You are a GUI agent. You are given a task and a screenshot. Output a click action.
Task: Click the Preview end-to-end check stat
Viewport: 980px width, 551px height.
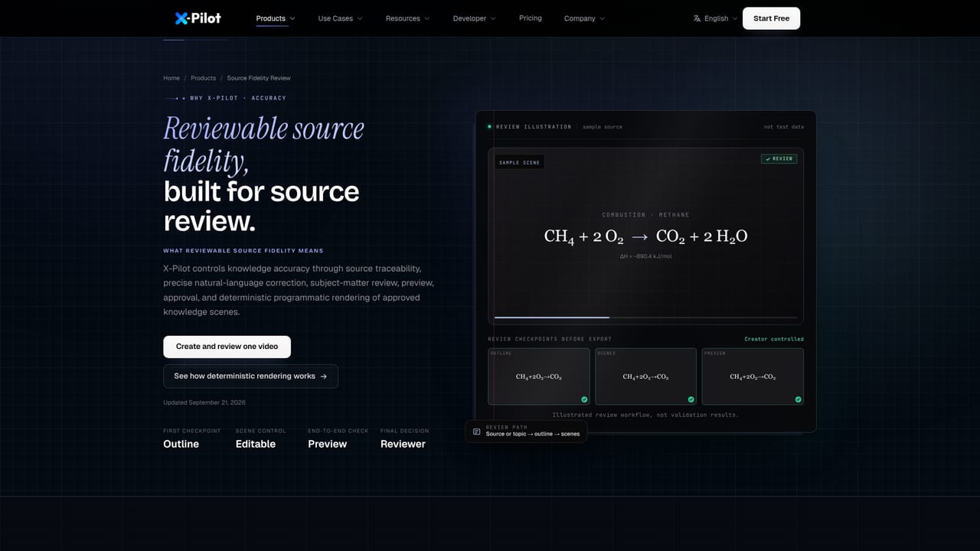(x=338, y=439)
